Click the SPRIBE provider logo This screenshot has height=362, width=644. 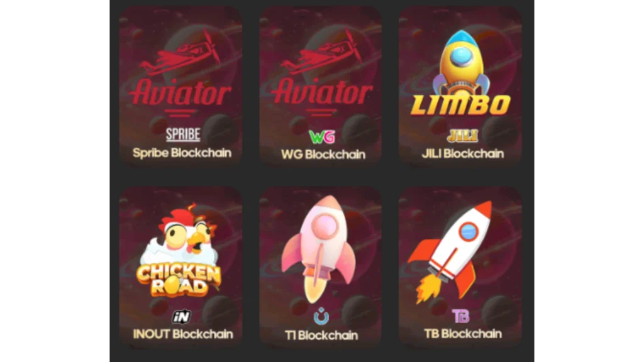coord(183,134)
